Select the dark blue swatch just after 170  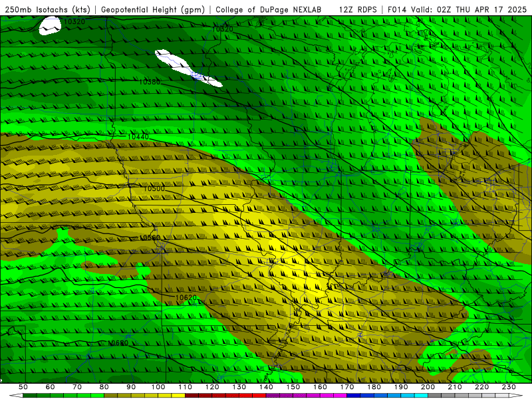click(354, 396)
